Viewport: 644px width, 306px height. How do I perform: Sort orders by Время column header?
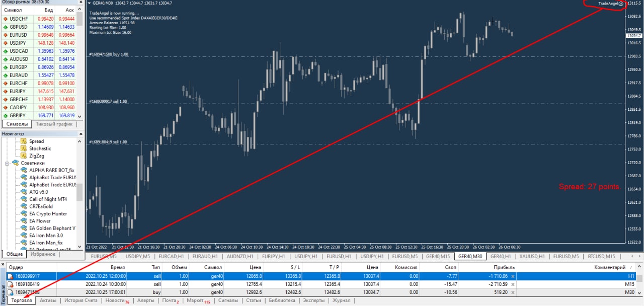(x=92, y=267)
